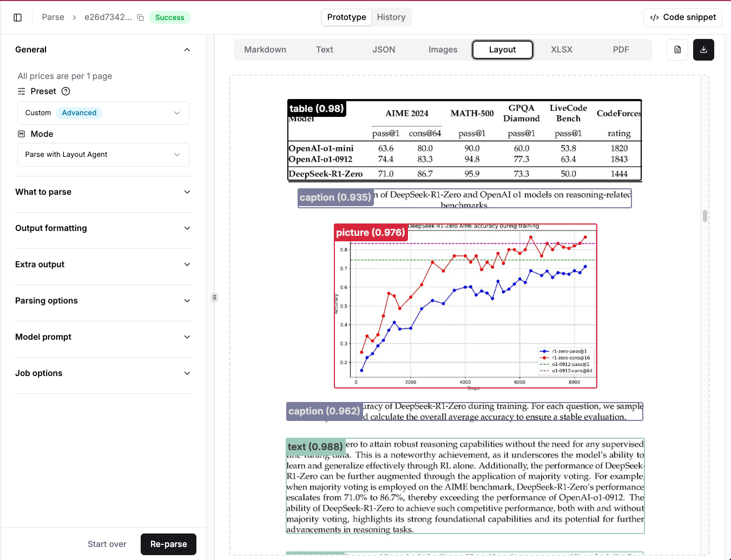
Task: Click the e26d7342... breadcrumb
Action: pyautogui.click(x=108, y=17)
